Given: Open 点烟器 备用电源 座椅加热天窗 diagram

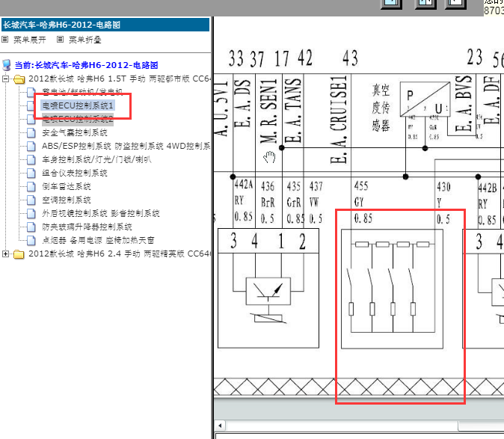Looking at the screenshot, I should pyautogui.click(x=98, y=240).
